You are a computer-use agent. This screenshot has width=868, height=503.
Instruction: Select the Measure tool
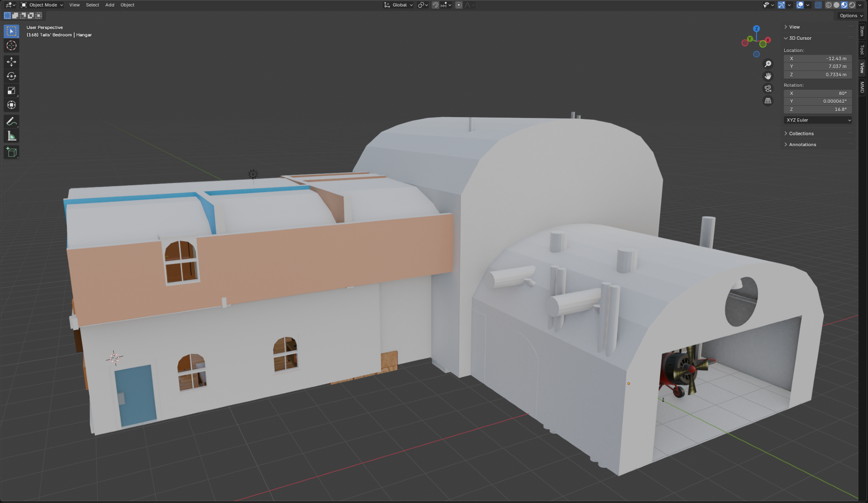click(11, 136)
